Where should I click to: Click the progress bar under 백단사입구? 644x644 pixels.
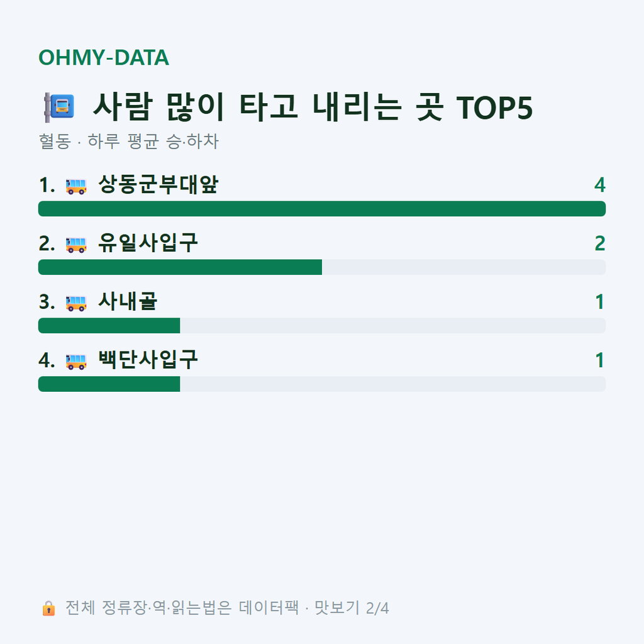322,384
